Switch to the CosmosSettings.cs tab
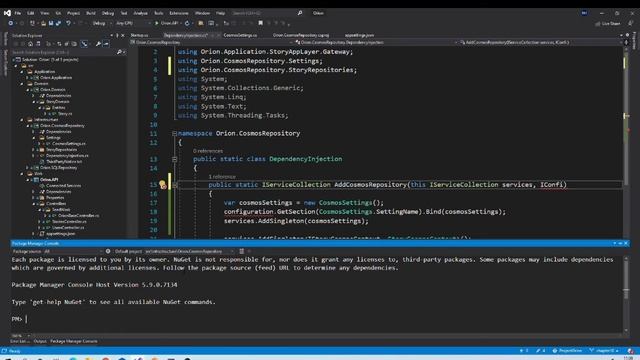The width and height of the screenshot is (640, 360). pyautogui.click(x=240, y=36)
